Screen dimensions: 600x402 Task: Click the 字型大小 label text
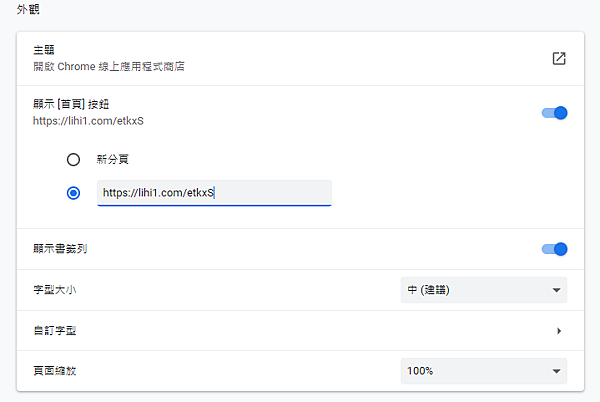tap(55, 290)
